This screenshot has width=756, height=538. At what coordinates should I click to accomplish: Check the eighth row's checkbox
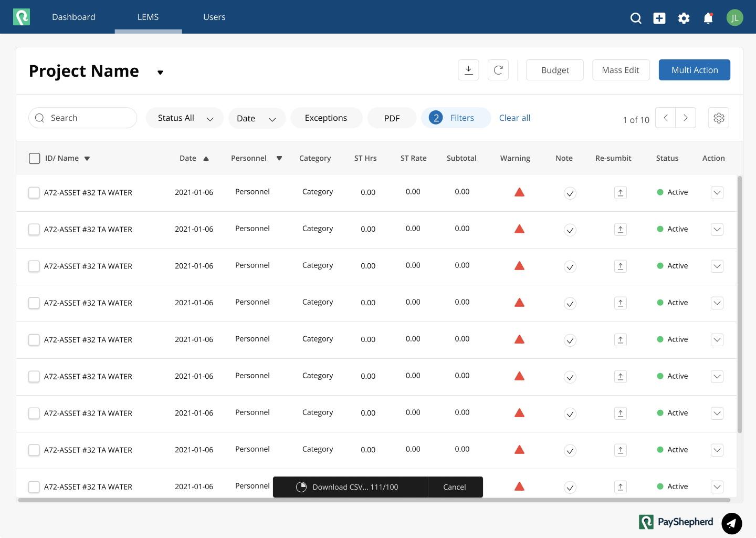coord(34,450)
